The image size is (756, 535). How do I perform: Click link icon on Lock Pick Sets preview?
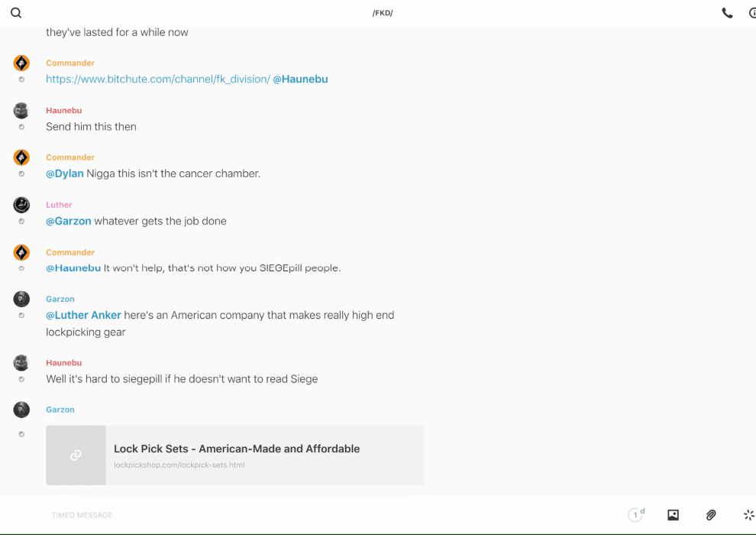76,456
